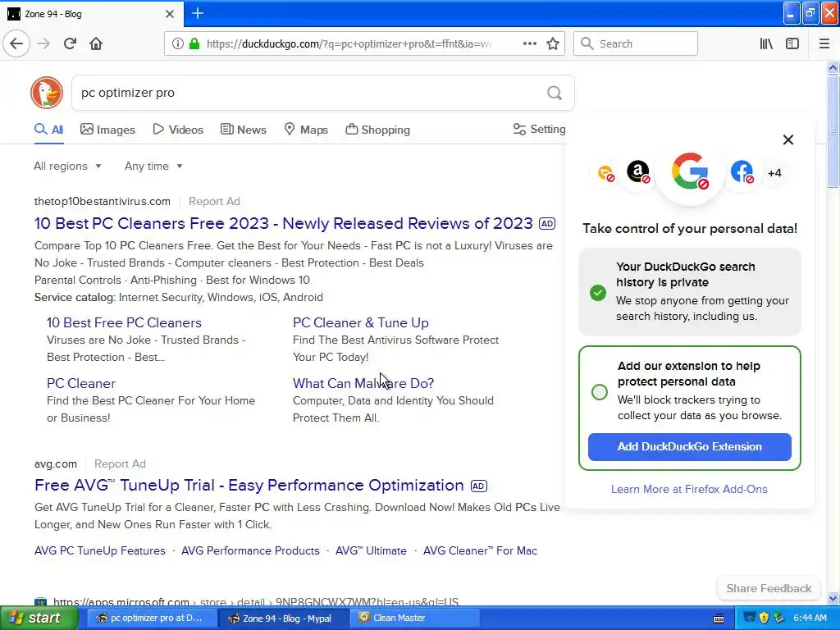Open the PC Cleaner sublink
The image size is (840, 630).
(x=81, y=384)
